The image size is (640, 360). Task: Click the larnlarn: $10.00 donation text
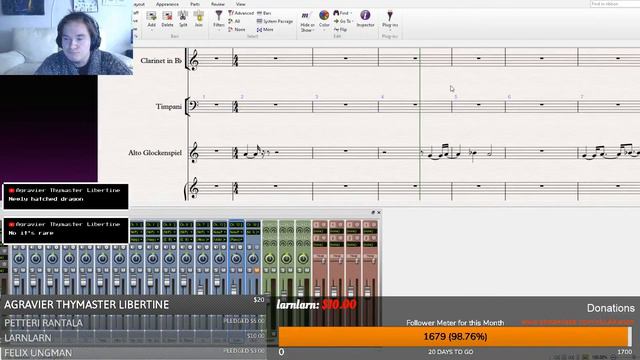pyautogui.click(x=316, y=304)
